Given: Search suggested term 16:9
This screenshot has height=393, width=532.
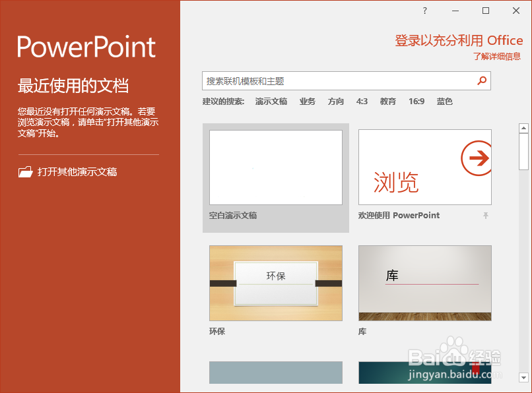Looking at the screenshot, I should pyautogui.click(x=416, y=102).
